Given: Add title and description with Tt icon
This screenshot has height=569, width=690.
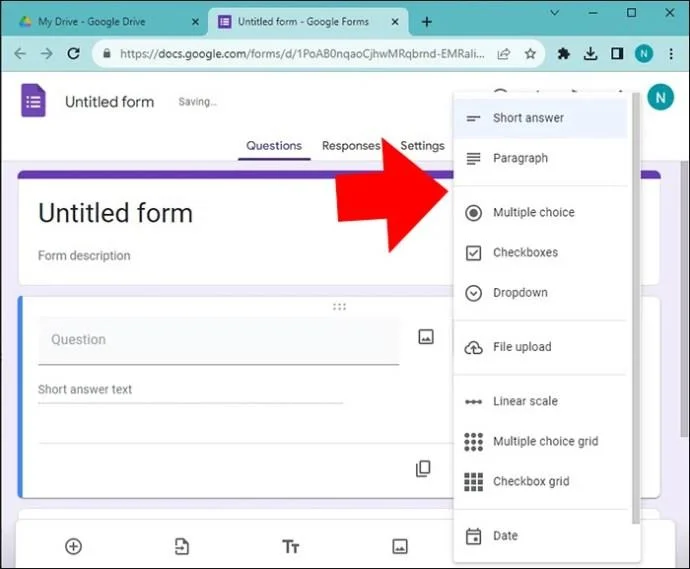Looking at the screenshot, I should pos(290,546).
